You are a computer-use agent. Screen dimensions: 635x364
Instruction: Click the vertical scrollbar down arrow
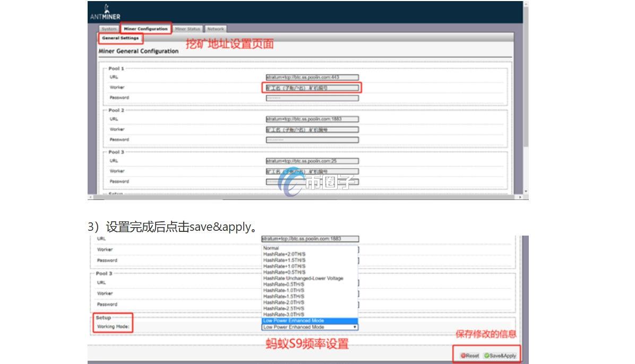point(526,191)
